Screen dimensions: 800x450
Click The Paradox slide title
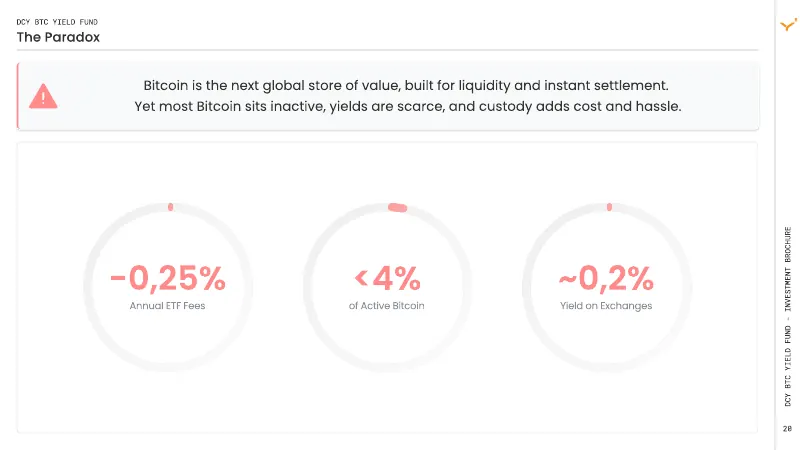pos(58,37)
